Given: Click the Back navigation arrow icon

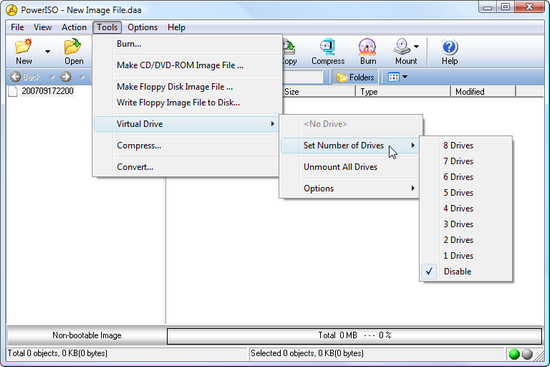Looking at the screenshot, I should click(15, 77).
